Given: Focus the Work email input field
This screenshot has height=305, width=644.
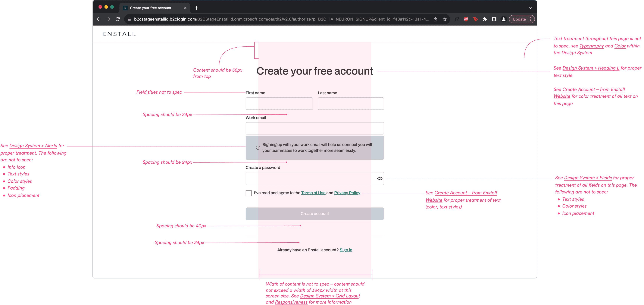Looking at the screenshot, I should (314, 128).
